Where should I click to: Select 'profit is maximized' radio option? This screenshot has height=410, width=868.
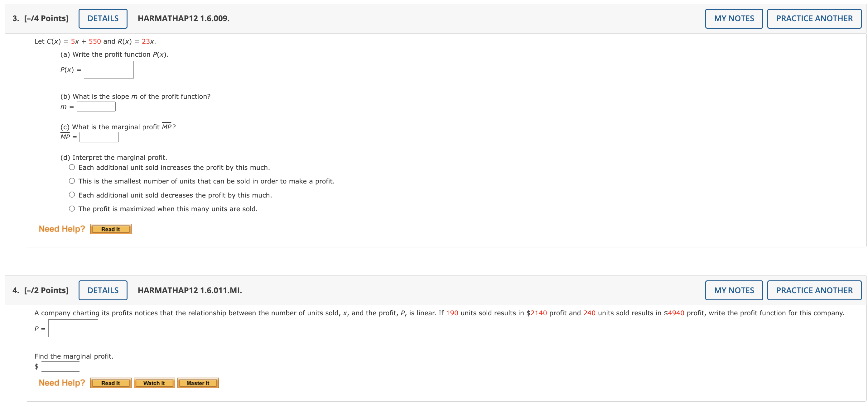(x=72, y=209)
